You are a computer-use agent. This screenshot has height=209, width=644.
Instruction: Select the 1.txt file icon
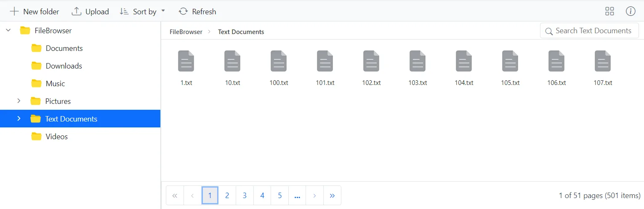pyautogui.click(x=186, y=61)
